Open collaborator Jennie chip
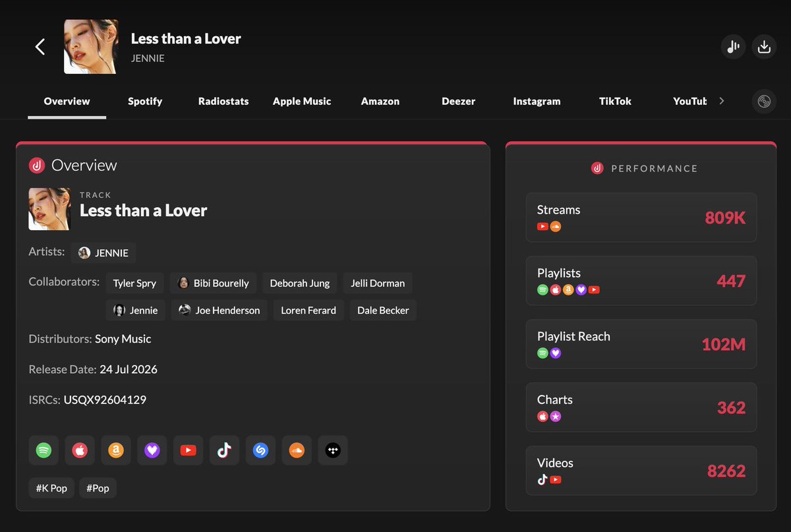The image size is (791, 532). click(x=135, y=310)
